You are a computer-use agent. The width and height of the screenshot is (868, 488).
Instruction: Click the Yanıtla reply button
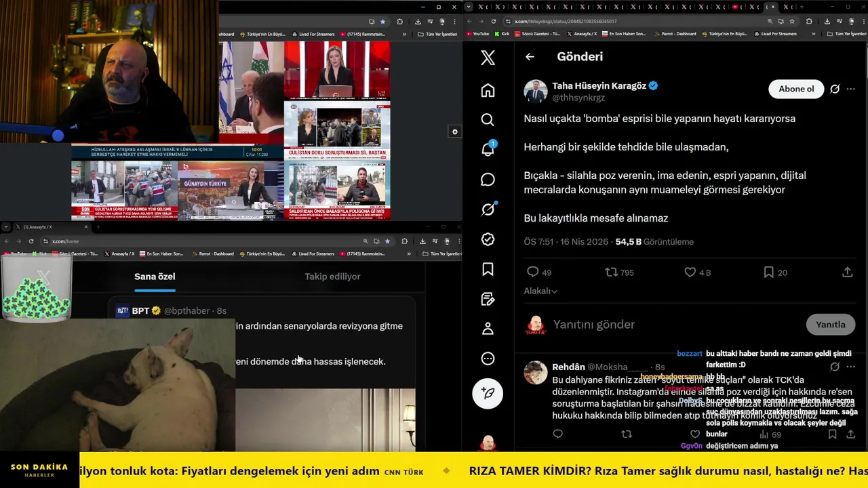coord(831,325)
